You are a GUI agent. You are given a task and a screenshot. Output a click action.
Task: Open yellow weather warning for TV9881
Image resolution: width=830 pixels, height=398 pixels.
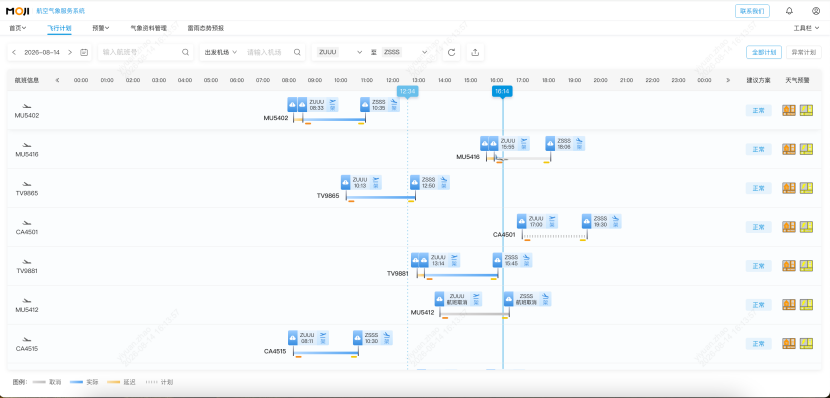click(806, 266)
